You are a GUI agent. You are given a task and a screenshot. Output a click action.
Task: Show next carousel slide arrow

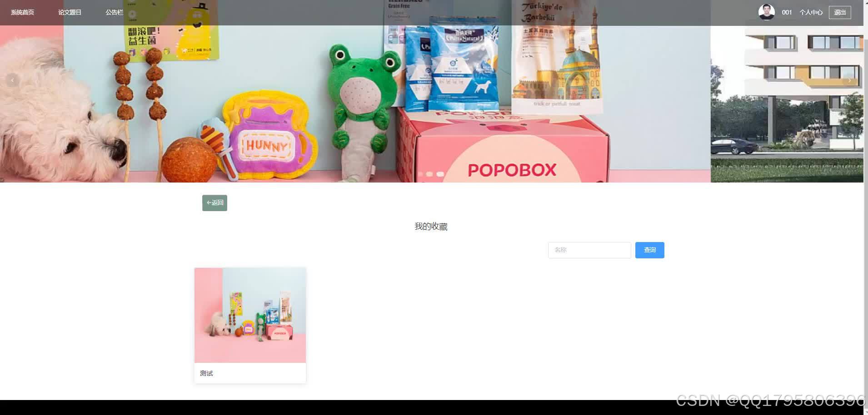849,80
